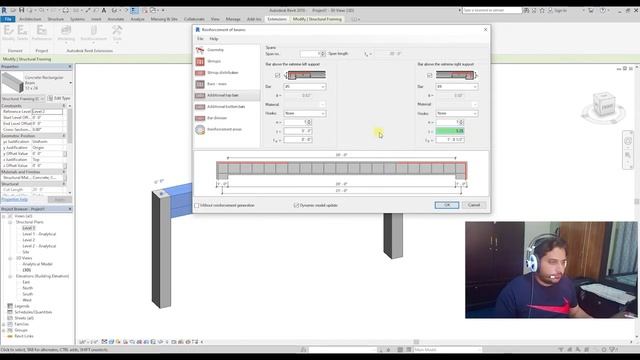Click Schedules/Quantities icon in Project Browser

point(10,312)
